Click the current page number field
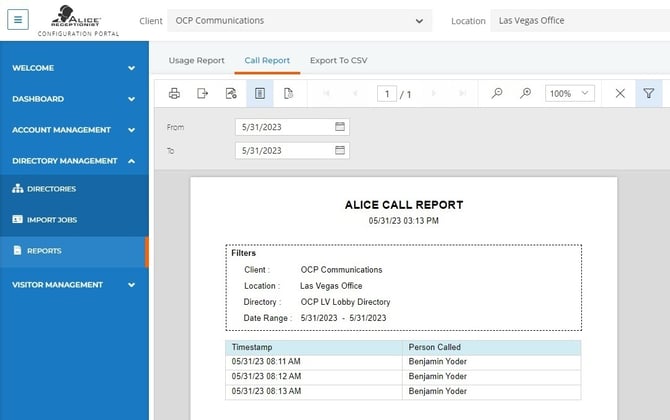Viewport: 670px width, 420px height. click(387, 94)
